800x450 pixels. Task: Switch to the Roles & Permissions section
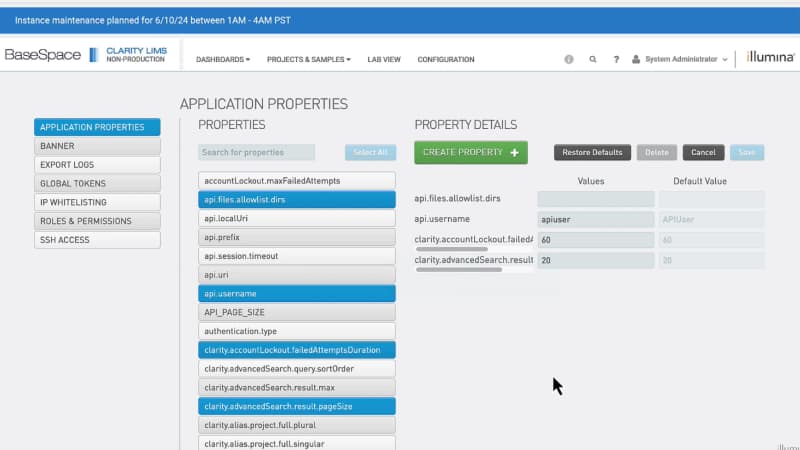[x=97, y=221]
